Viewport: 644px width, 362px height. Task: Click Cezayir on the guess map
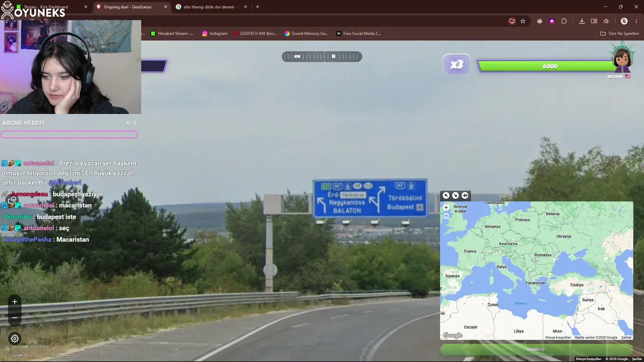click(x=470, y=327)
